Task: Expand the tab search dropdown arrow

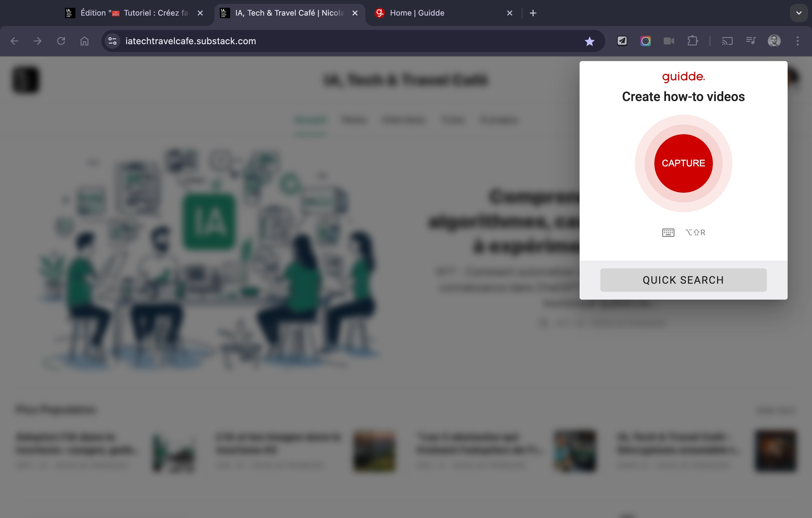Action: [x=799, y=13]
